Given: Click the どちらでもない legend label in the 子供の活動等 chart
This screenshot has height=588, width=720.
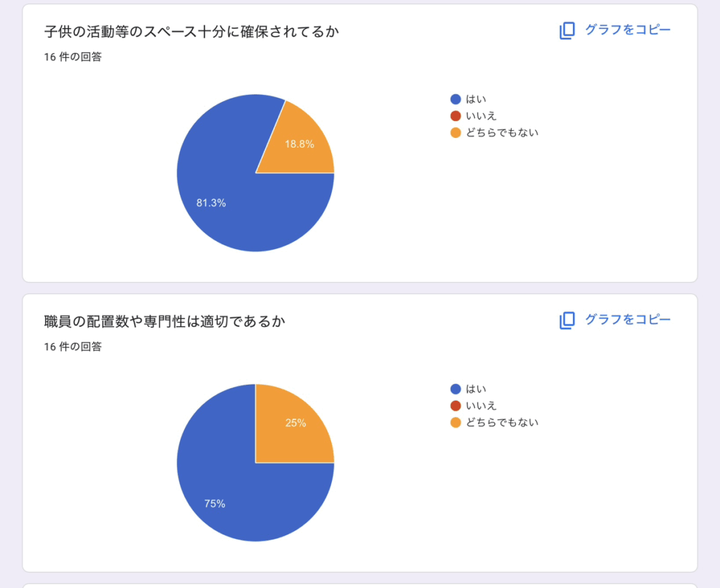Looking at the screenshot, I should point(502,132).
